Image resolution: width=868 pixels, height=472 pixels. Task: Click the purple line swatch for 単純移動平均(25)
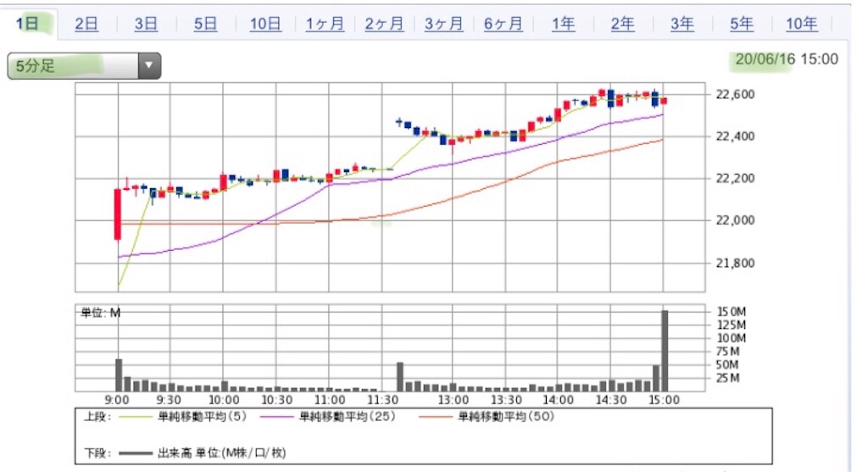click(x=276, y=417)
